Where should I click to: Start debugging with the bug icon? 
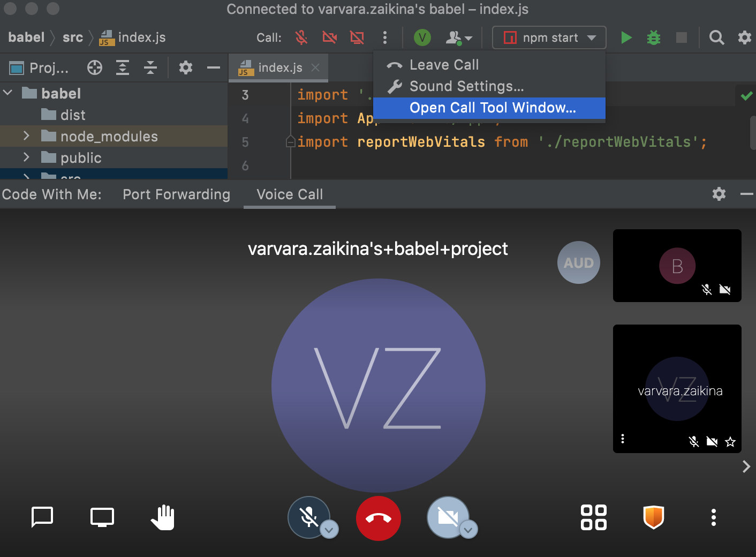[653, 37]
